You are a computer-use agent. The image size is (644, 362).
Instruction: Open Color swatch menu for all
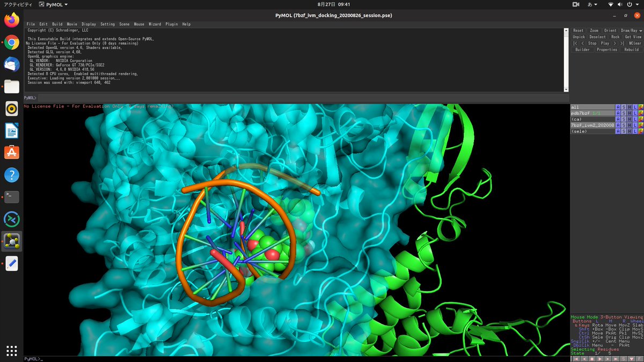pyautogui.click(x=641, y=107)
